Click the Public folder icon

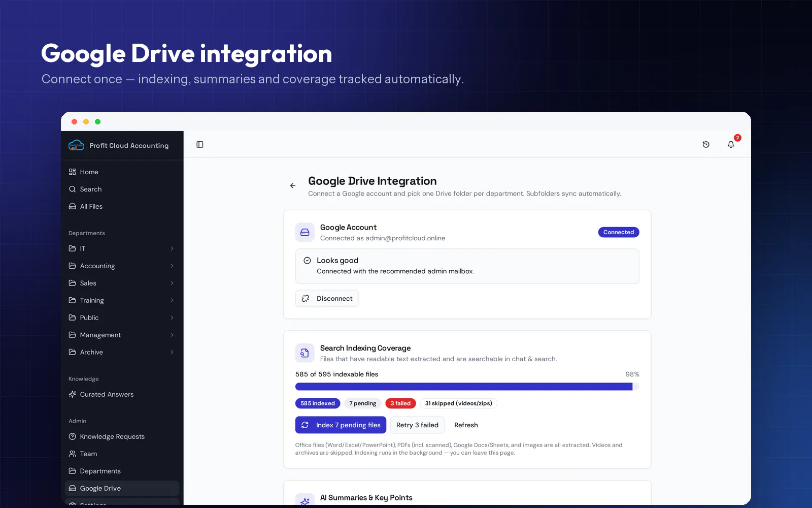pyautogui.click(x=73, y=318)
